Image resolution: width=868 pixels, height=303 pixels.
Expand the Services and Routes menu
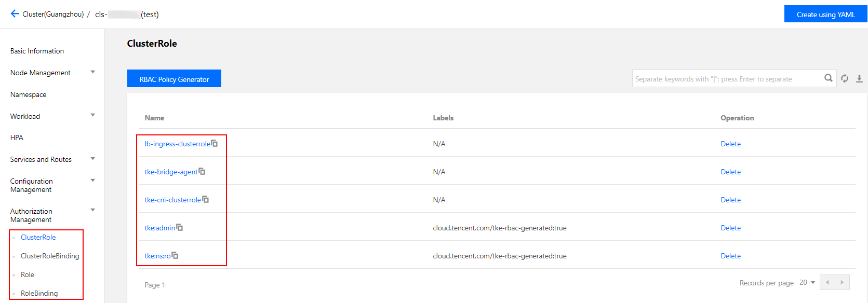pyautogui.click(x=93, y=159)
